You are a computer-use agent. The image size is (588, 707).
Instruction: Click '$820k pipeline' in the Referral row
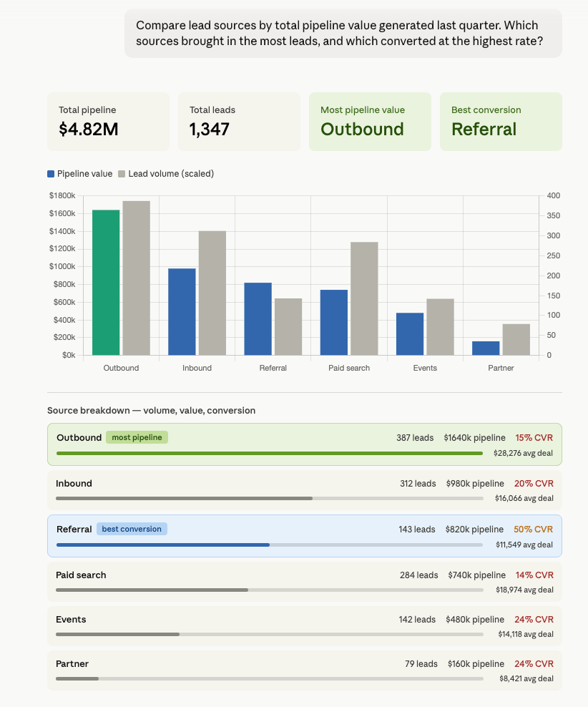click(x=474, y=530)
